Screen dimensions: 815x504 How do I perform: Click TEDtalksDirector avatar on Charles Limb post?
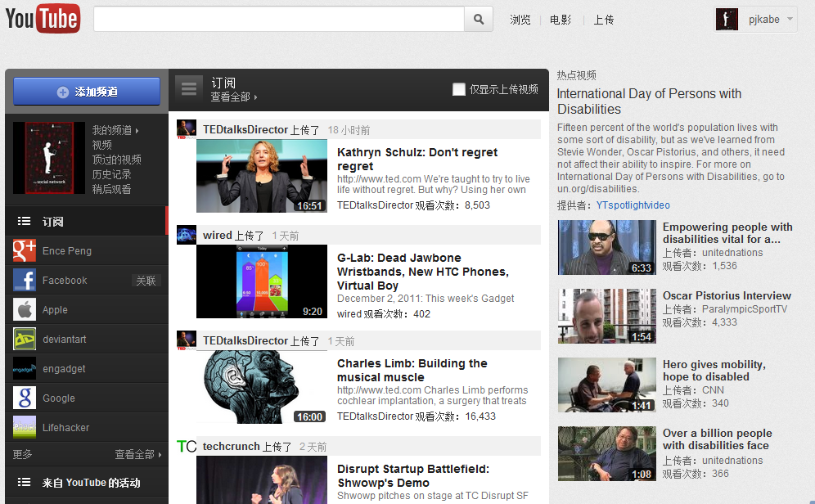pos(187,340)
